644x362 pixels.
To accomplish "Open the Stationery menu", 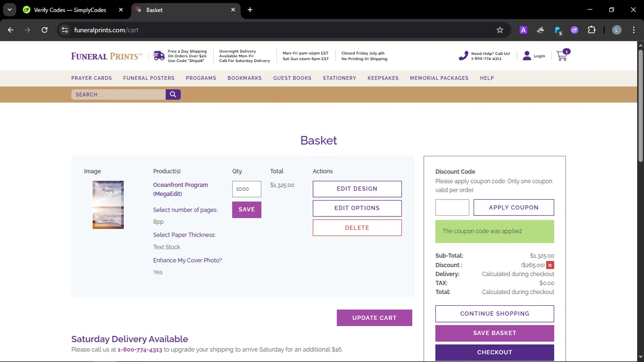I will pos(340,78).
